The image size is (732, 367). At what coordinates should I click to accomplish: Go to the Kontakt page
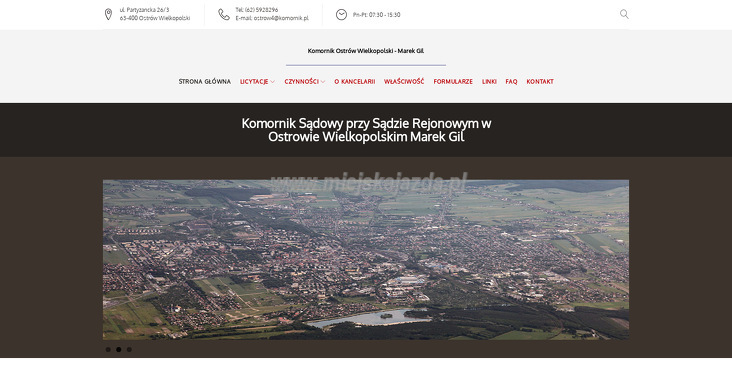coord(540,81)
